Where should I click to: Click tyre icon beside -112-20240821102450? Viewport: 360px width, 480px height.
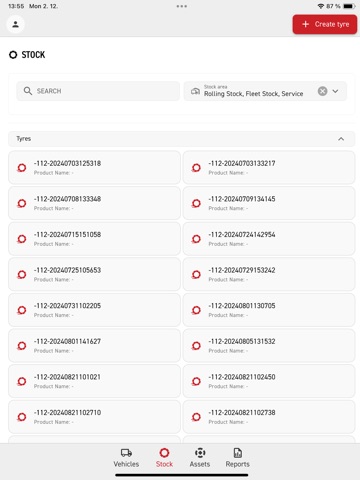coord(196,382)
